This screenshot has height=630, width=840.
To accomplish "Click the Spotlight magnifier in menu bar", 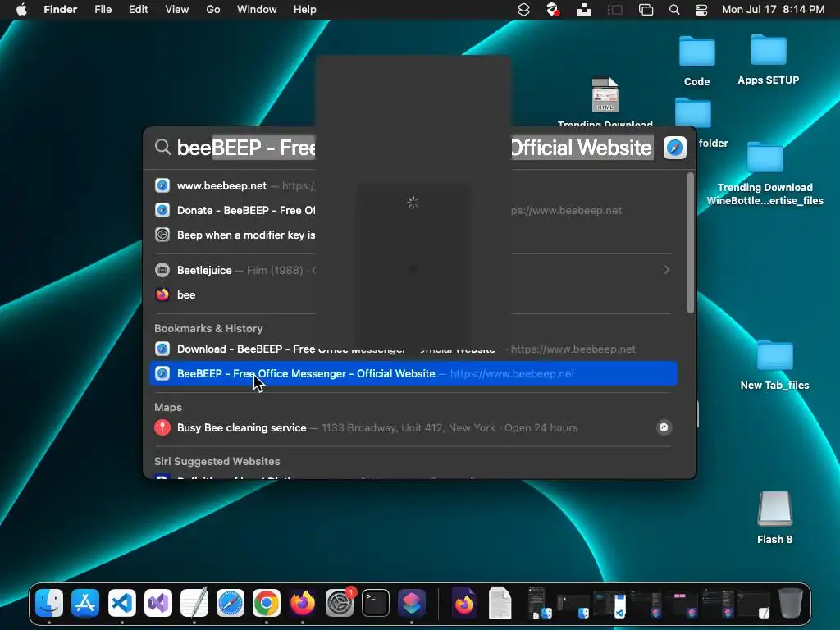I will pyautogui.click(x=674, y=10).
